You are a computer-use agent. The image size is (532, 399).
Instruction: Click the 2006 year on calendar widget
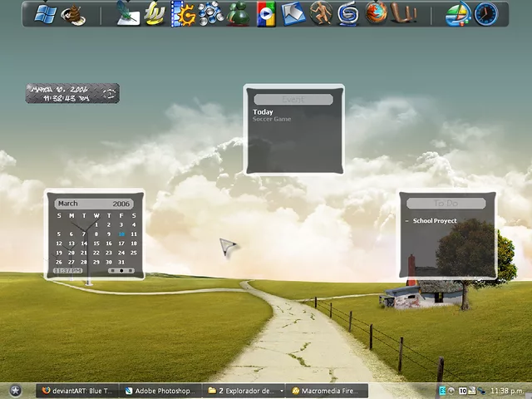pyautogui.click(x=121, y=204)
